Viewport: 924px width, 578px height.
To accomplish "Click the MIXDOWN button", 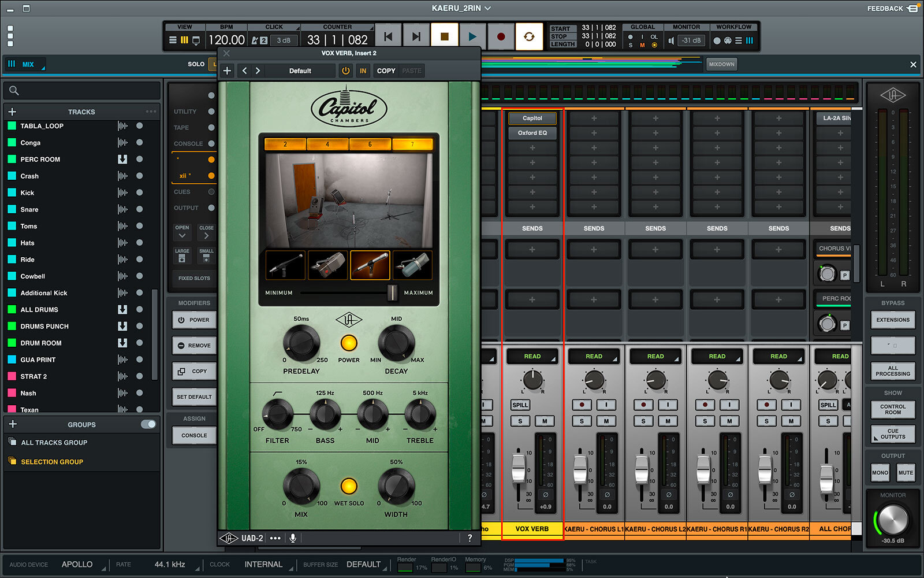I will pos(721,64).
